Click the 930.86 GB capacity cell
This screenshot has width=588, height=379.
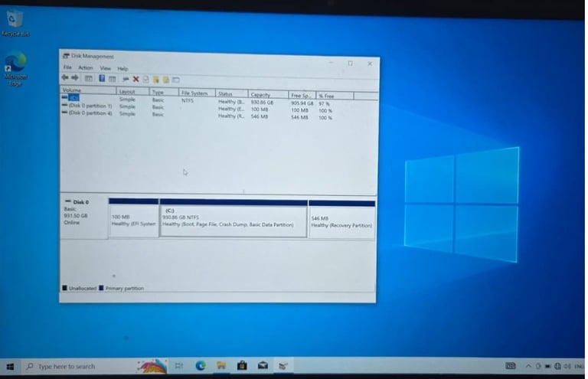262,102
